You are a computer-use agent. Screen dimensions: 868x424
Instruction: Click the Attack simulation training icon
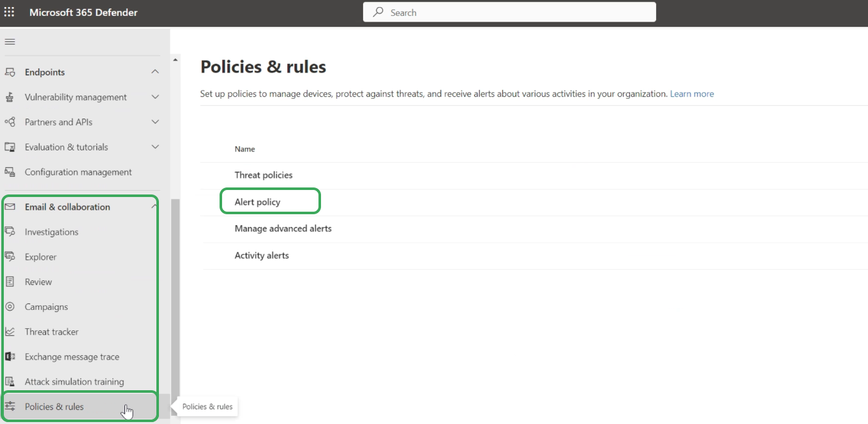(x=10, y=381)
